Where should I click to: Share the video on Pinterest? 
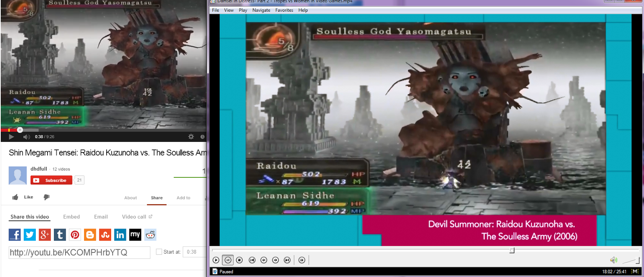[x=75, y=235]
